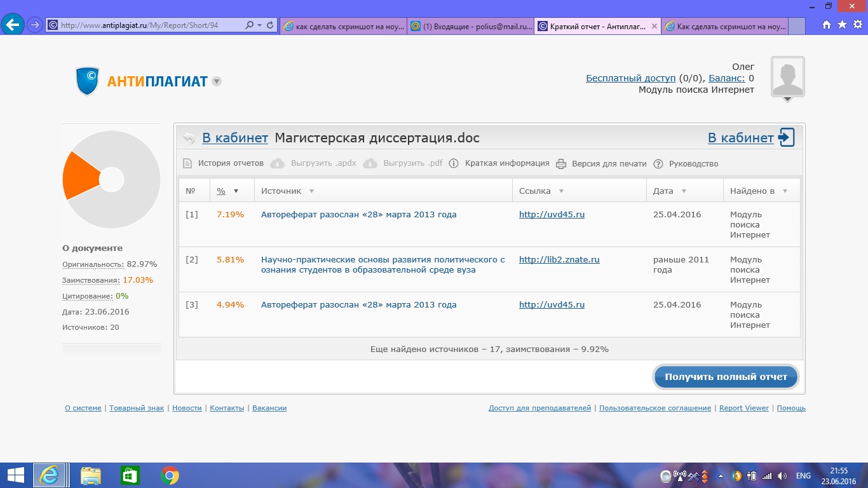Screen dimensions: 868x488
Task: Click the Получить полный отчет button
Action: tap(726, 377)
